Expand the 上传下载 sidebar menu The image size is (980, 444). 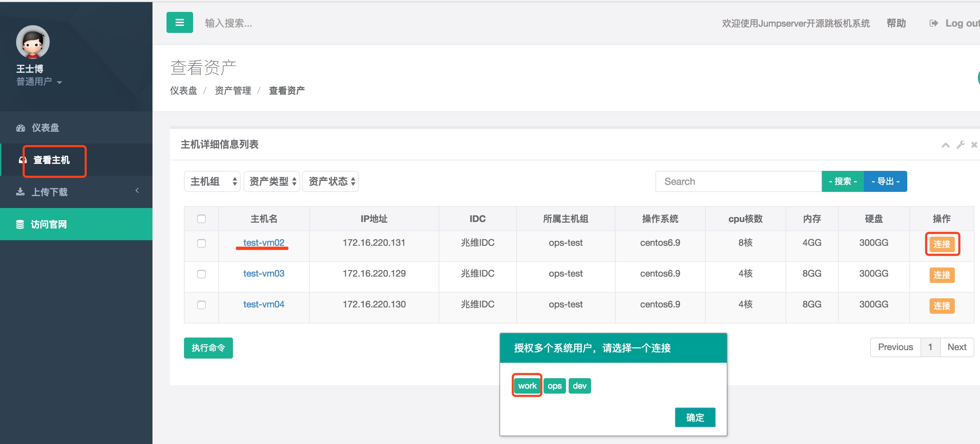(x=49, y=192)
